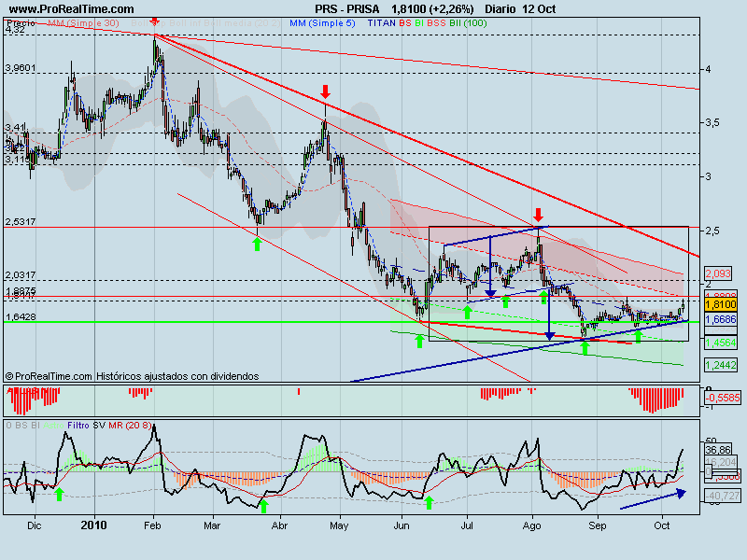Click the MR (20 8) oscillator legend label
Screen dimensions: 747x560
tap(130, 426)
